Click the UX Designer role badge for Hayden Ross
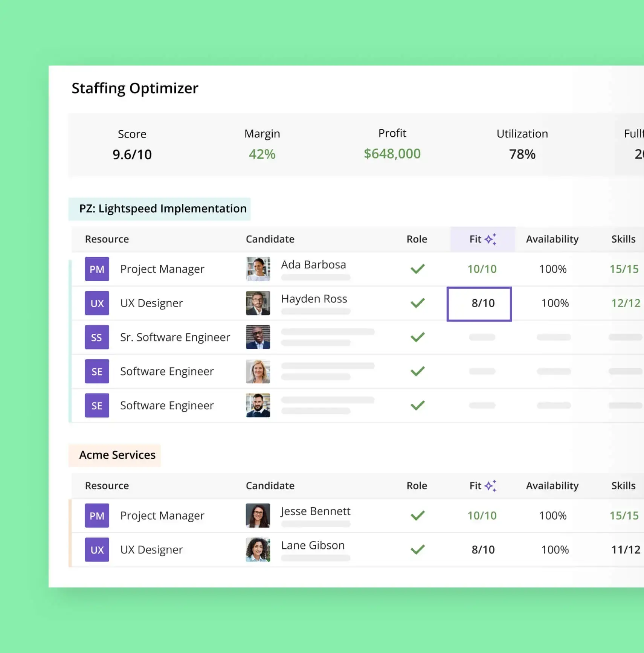The width and height of the screenshot is (644, 653). coord(97,303)
